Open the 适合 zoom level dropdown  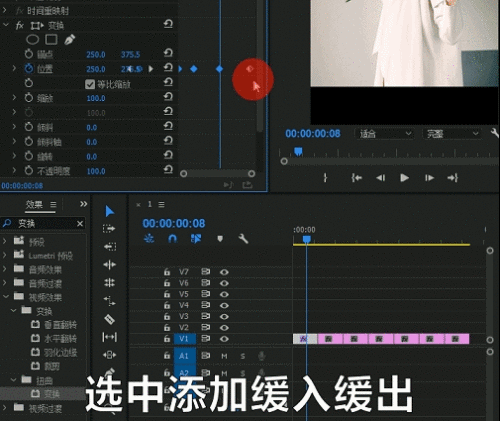[384, 134]
